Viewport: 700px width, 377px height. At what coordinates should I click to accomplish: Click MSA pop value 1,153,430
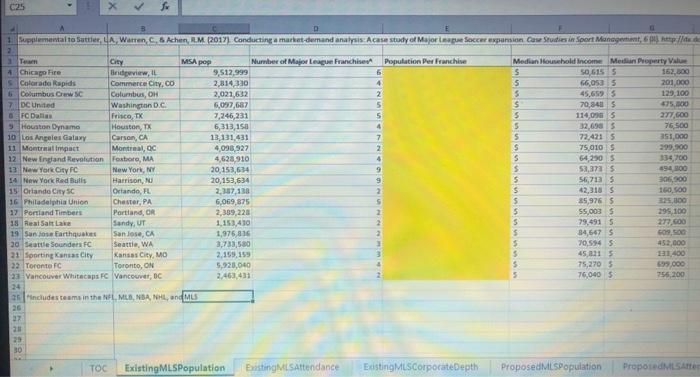[x=217, y=223]
